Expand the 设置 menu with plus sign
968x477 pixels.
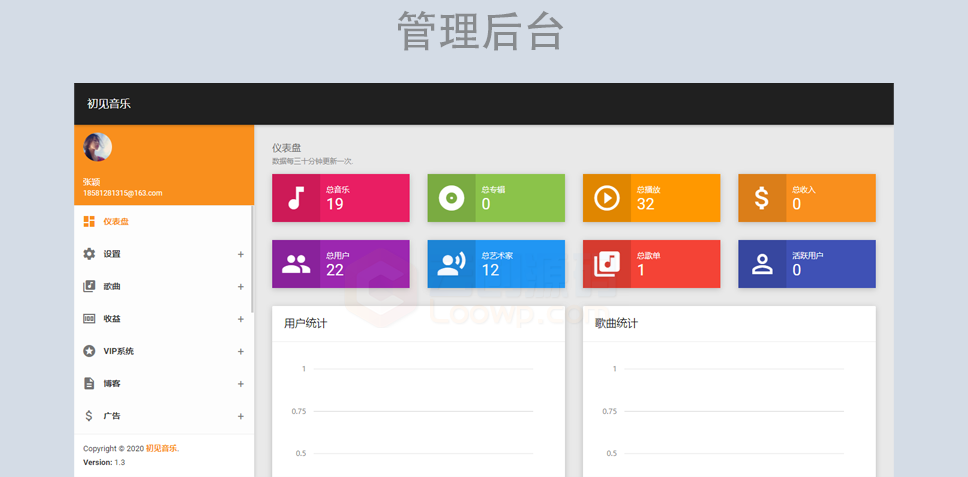(241, 254)
